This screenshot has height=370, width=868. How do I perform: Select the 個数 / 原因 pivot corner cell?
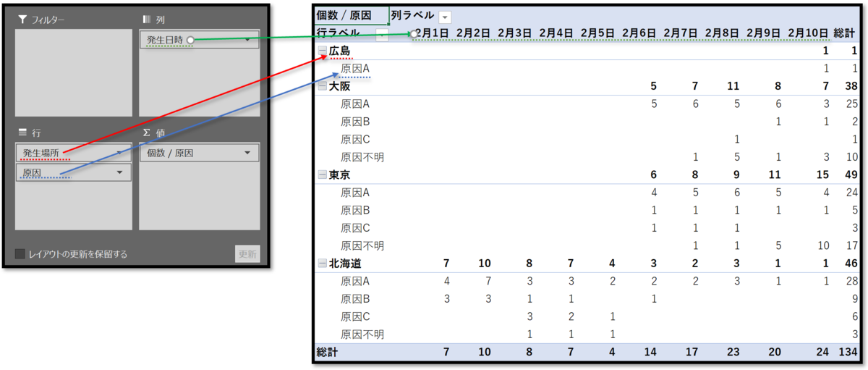(x=352, y=15)
